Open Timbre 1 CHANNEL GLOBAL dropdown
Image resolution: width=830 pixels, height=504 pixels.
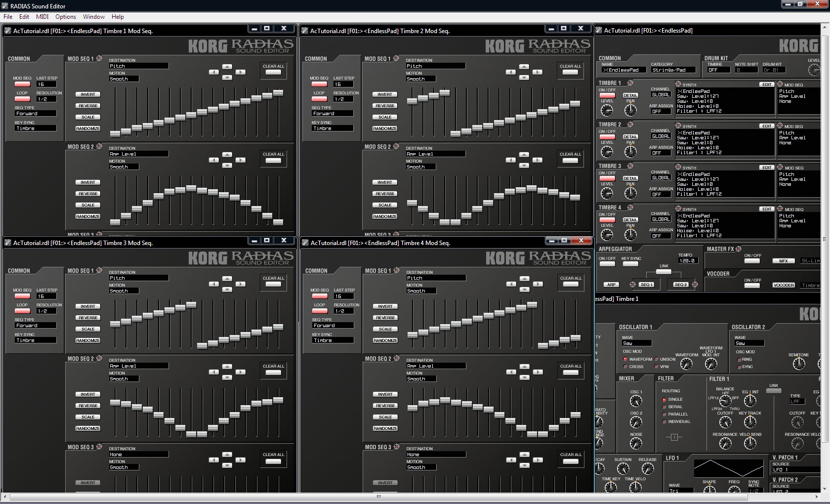661,95
